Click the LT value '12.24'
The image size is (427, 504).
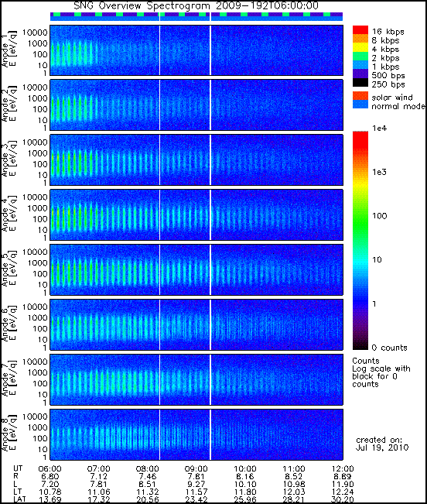coord(343,492)
